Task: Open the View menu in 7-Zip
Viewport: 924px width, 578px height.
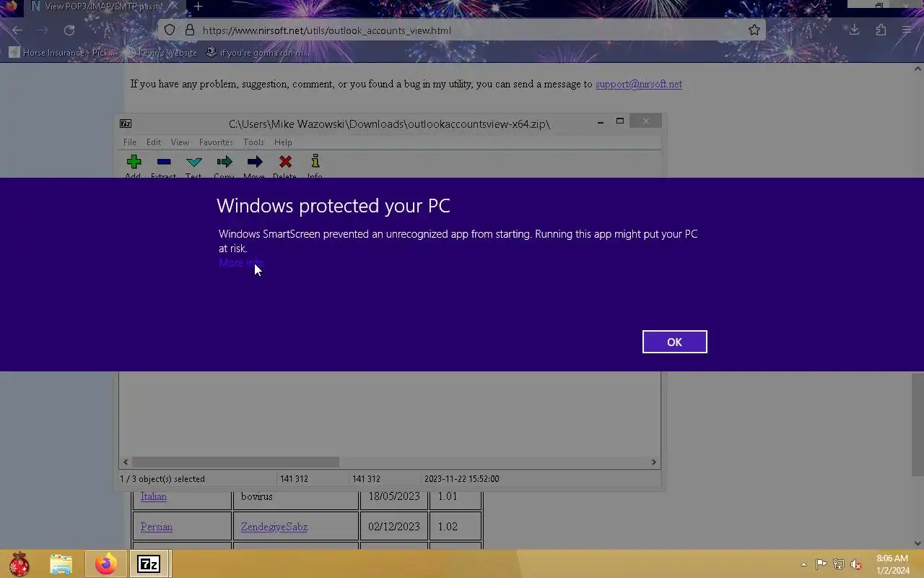Action: (x=180, y=142)
